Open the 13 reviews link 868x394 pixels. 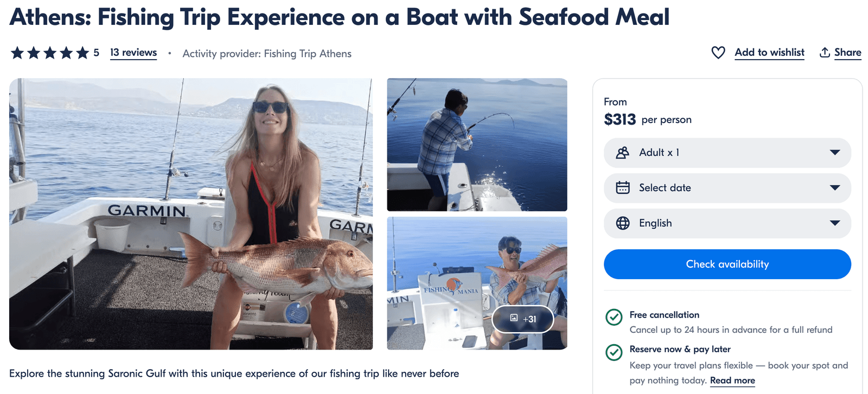coord(133,53)
